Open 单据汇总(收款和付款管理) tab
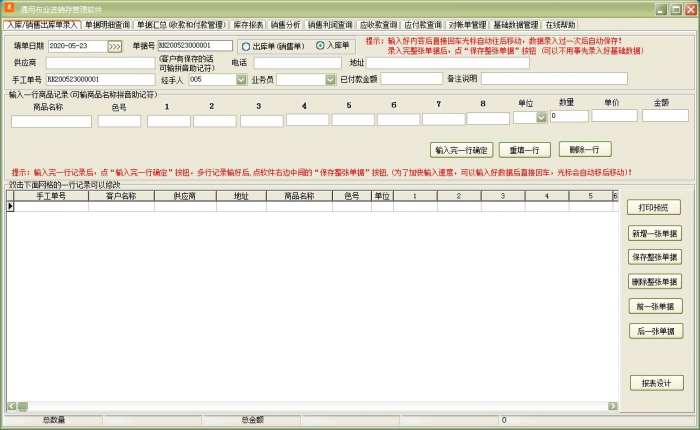The width and height of the screenshot is (700, 430). click(x=182, y=25)
